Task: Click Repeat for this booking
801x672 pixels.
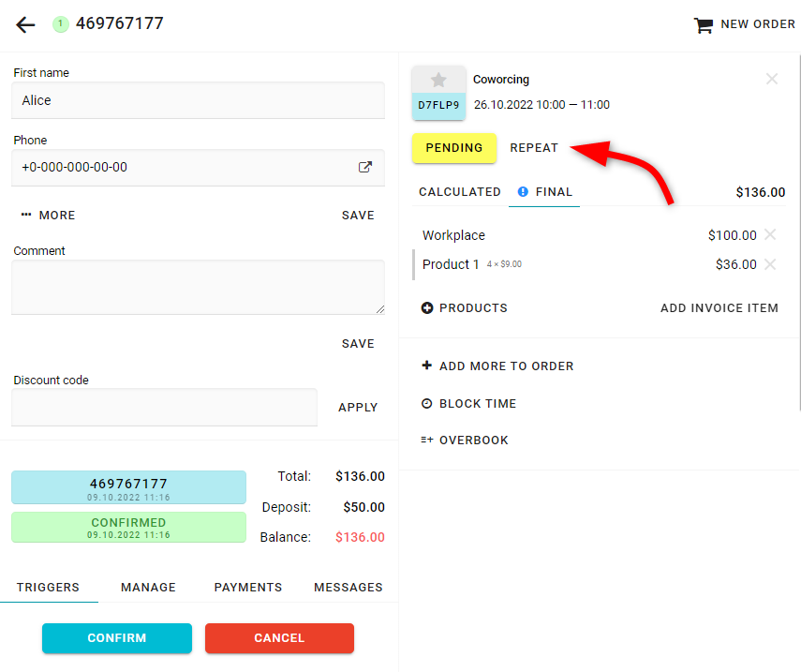Action: 534,148
